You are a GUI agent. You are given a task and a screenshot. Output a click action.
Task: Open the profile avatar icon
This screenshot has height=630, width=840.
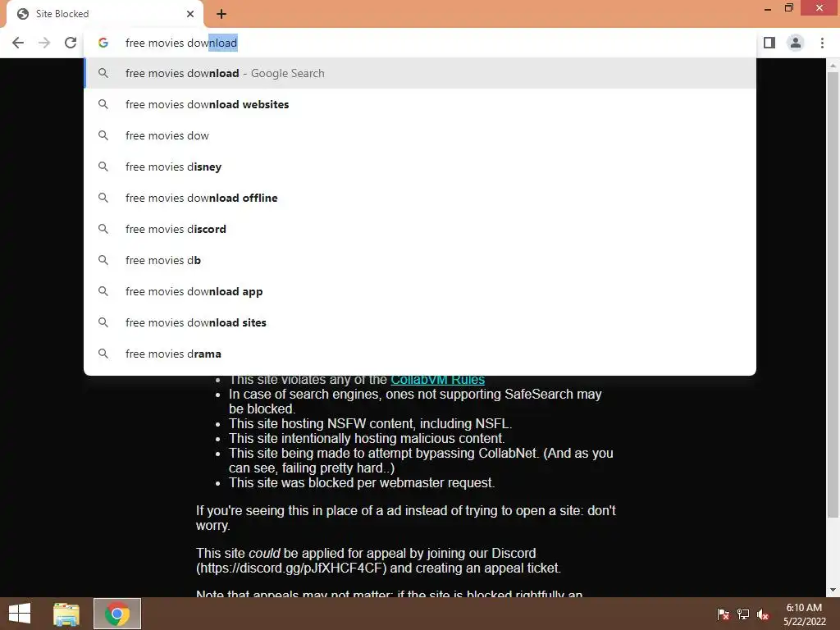[x=796, y=43]
